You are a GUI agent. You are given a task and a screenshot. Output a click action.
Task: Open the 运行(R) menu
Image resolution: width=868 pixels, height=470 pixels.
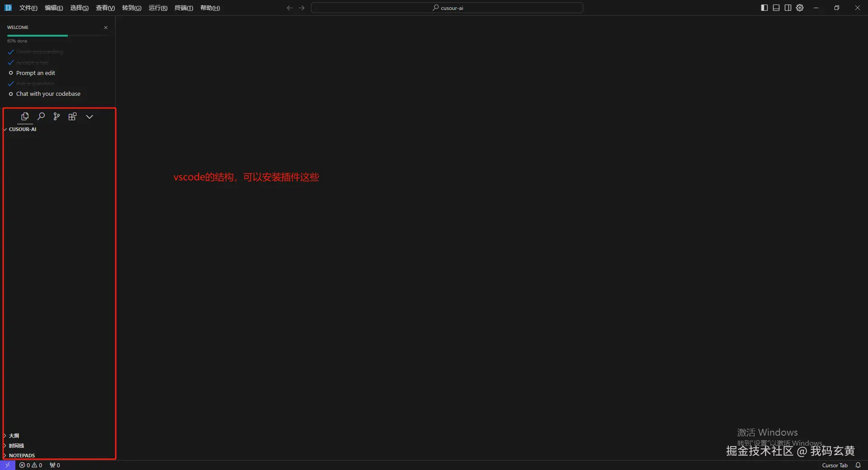(158, 8)
